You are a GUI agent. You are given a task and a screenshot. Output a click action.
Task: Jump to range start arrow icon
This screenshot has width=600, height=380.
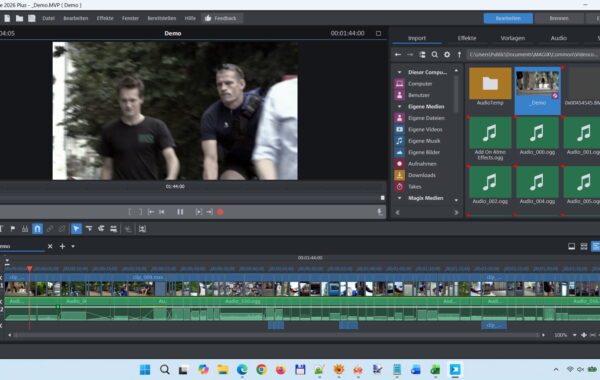151,212
